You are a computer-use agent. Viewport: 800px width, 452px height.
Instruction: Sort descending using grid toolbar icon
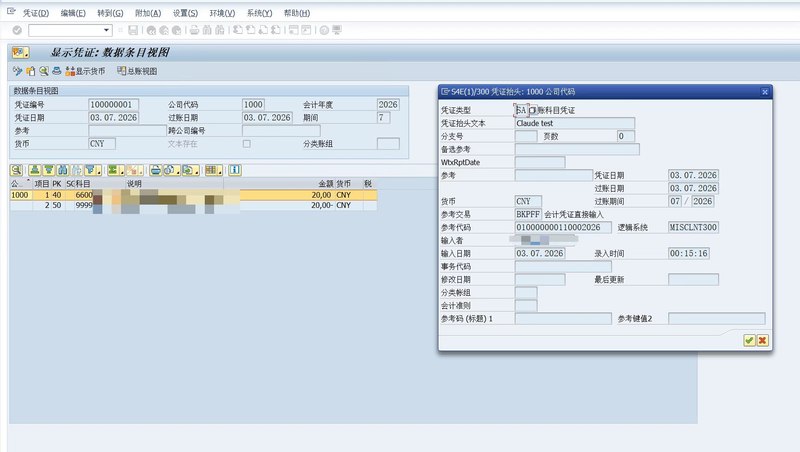click(48, 170)
